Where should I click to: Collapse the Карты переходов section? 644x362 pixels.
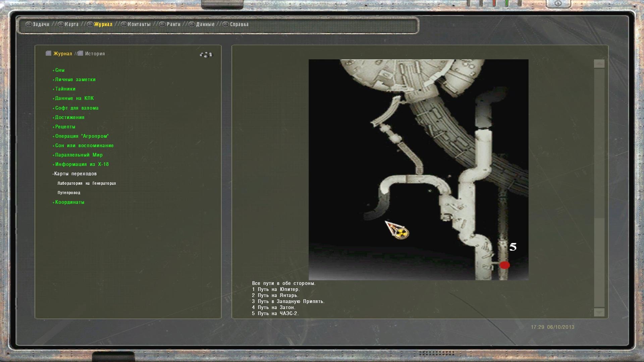(x=75, y=174)
